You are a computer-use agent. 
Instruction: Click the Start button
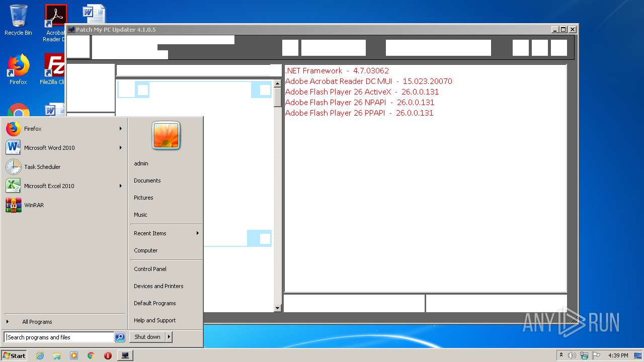14,355
